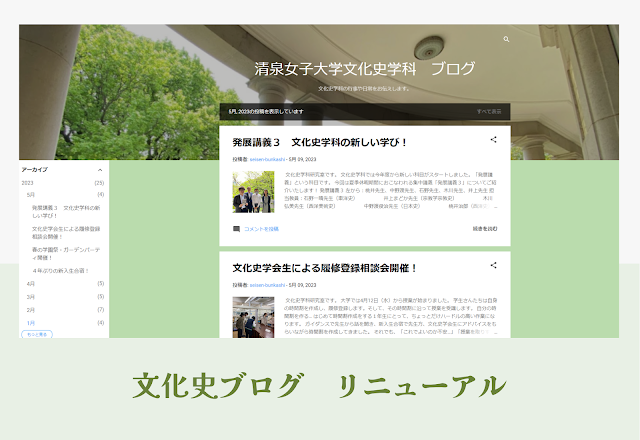The height and width of the screenshot is (440, 640).
Task: Select 2023 in the archive list
Action: [27, 183]
